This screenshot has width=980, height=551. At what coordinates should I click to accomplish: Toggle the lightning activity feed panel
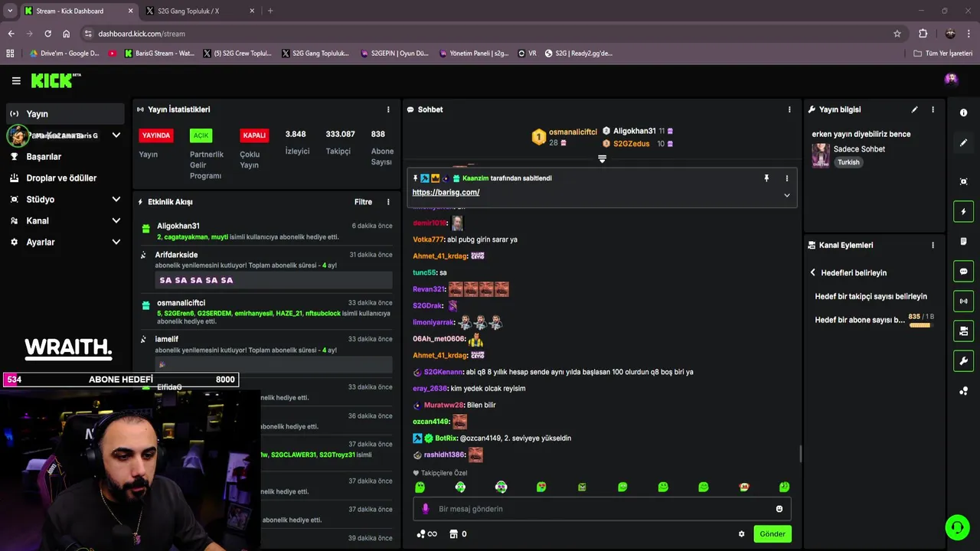pos(963,211)
